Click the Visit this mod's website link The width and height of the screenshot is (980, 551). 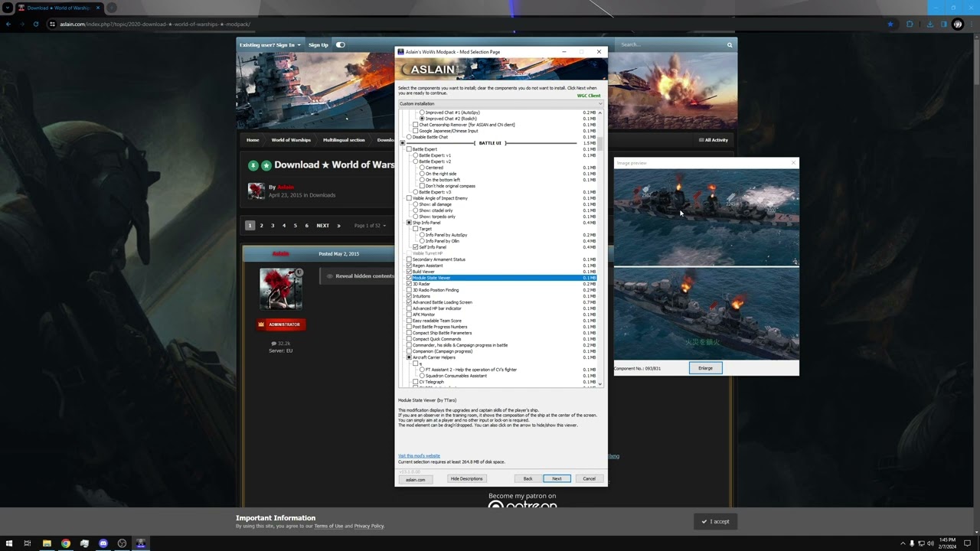pos(419,456)
